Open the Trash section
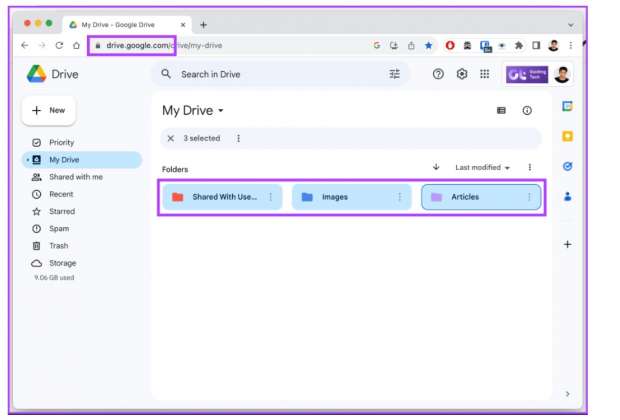The image size is (620, 420). point(59,246)
